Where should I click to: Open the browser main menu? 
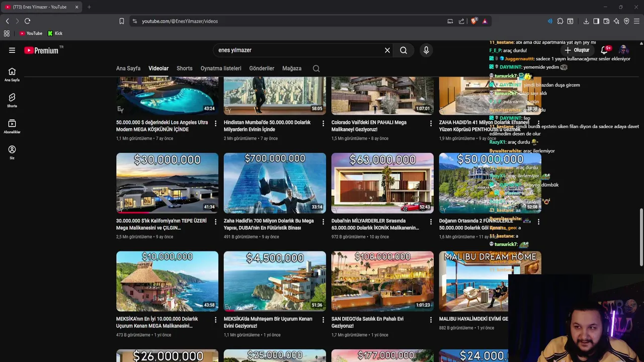(x=636, y=21)
